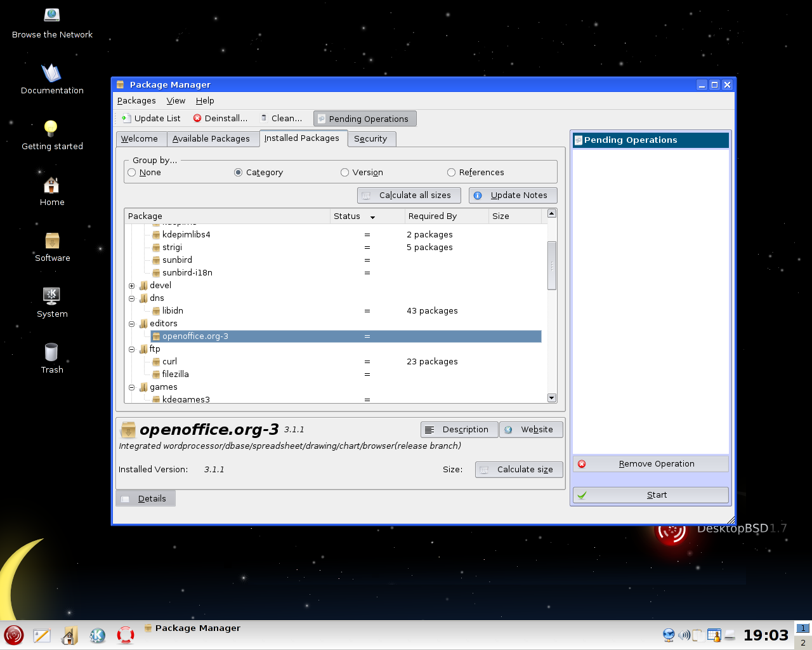
Task: Toggle the Pending Operations toolbar button
Action: (x=365, y=119)
